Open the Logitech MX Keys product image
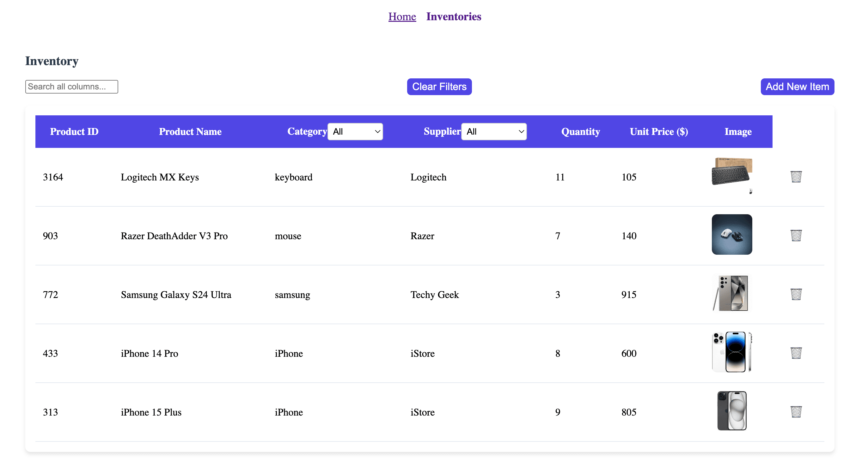Viewport: 868px width, 474px height. [732, 176]
